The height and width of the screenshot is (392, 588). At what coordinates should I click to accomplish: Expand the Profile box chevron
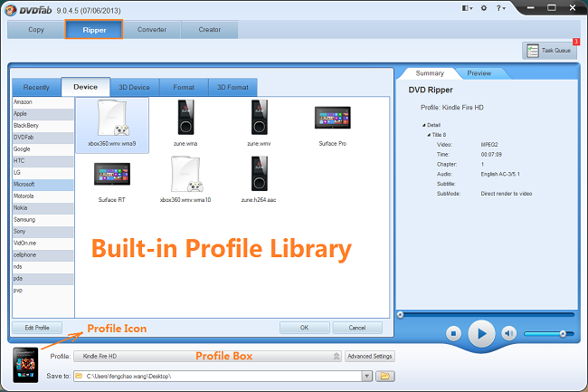click(x=337, y=356)
